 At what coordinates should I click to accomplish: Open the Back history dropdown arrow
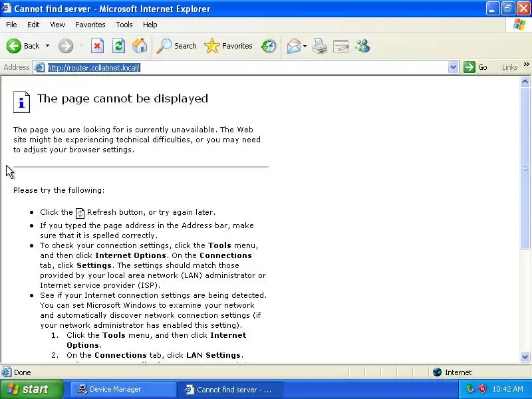[x=47, y=46]
